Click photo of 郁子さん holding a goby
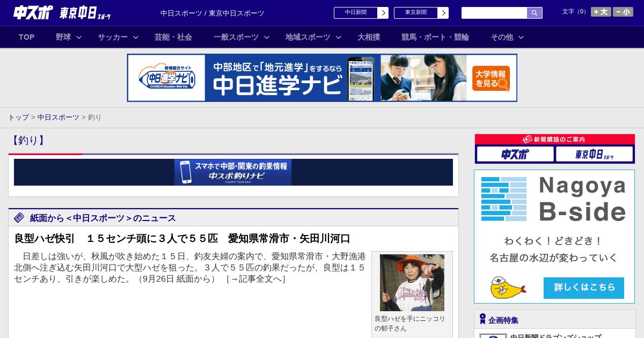644x338 pixels. tap(412, 283)
